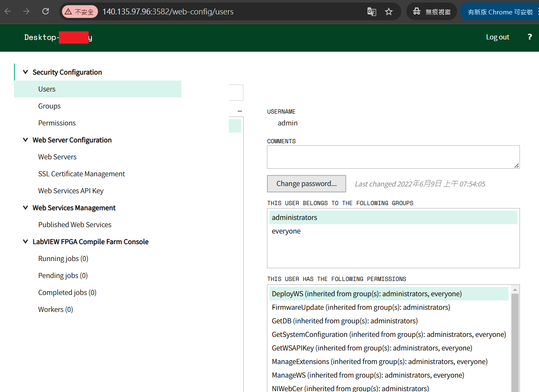This screenshot has width=539, height=392.
Task: Collapse the Web Server Configuration section
Action: (x=25, y=140)
